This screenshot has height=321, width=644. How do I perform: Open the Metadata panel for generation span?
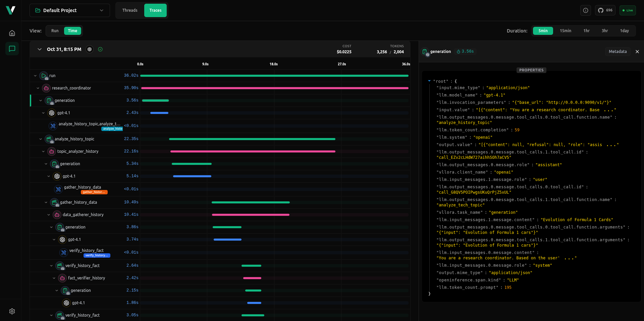pyautogui.click(x=618, y=51)
